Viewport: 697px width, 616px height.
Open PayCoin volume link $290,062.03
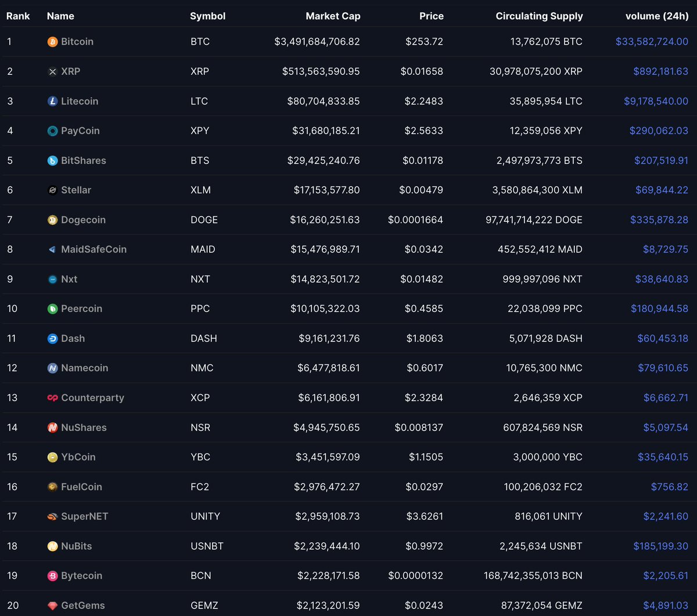click(659, 131)
